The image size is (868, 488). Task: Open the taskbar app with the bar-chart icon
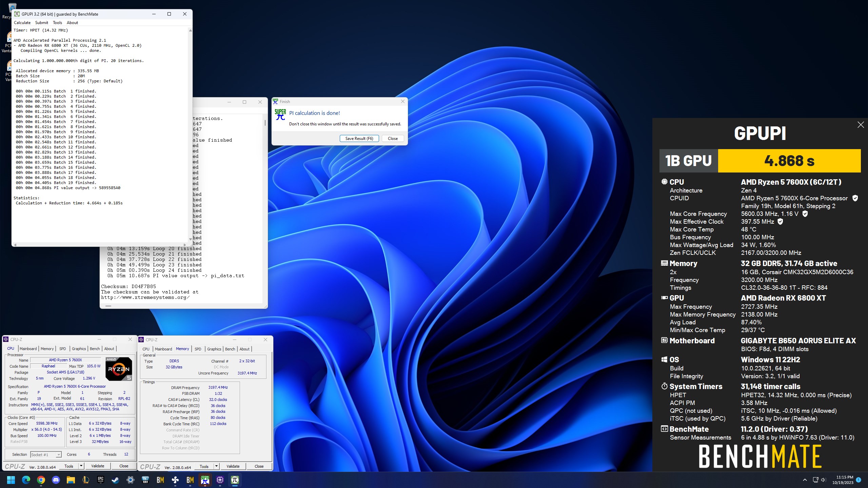click(145, 480)
